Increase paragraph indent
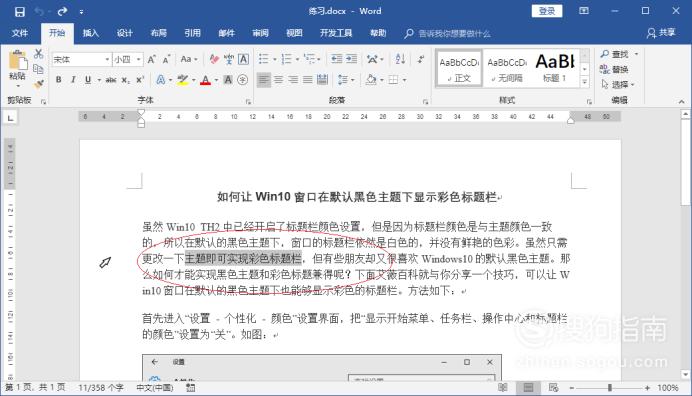Screen dimensions: 692x396 pos(351,59)
